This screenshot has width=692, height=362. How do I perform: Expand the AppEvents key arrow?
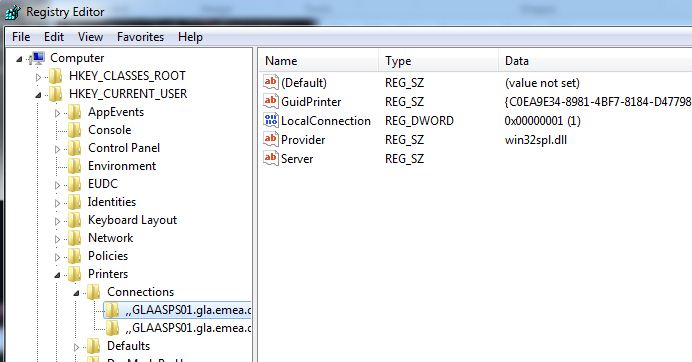(x=57, y=113)
